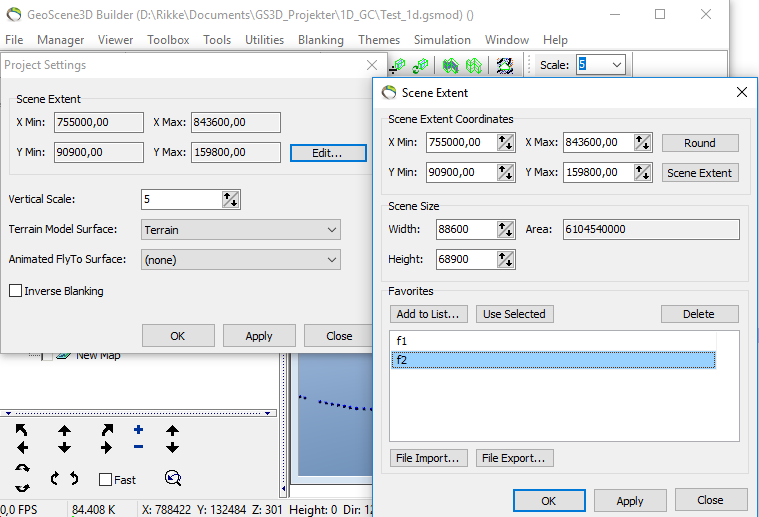The height and width of the screenshot is (517, 759).
Task: Click the magnifier reset-view icon
Action: pos(173,478)
